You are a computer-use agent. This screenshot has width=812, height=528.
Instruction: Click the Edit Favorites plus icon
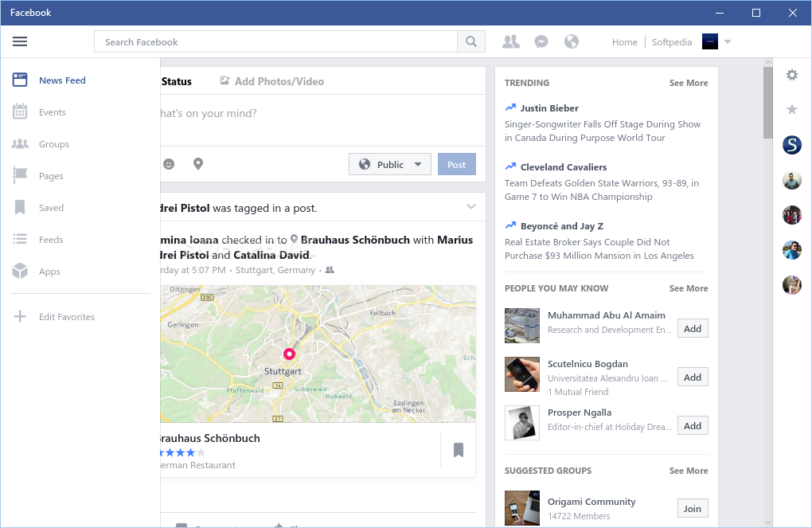click(20, 316)
